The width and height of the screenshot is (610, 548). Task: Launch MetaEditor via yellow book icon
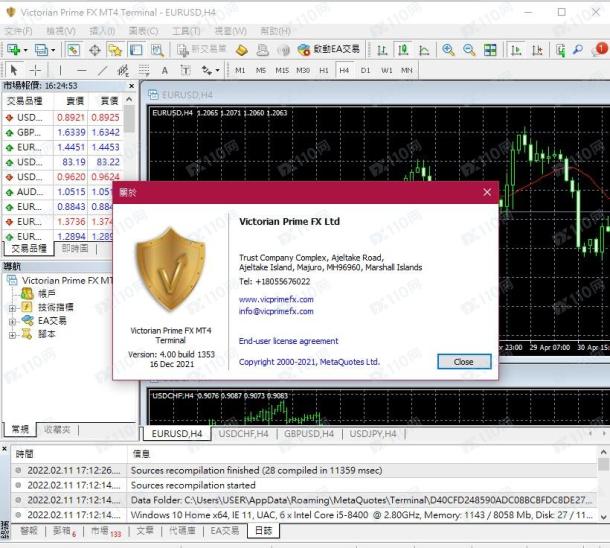click(x=242, y=50)
